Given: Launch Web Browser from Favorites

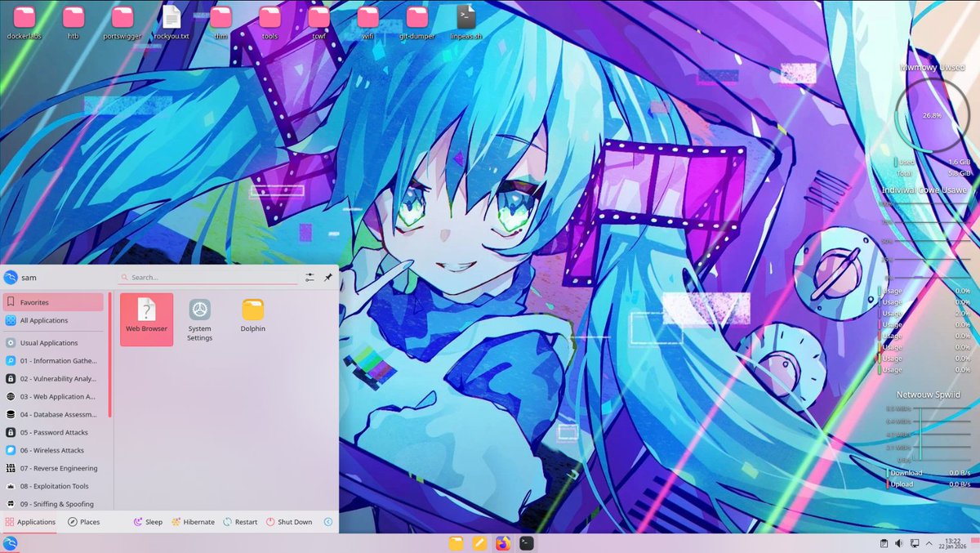Looking at the screenshot, I should point(146,319).
